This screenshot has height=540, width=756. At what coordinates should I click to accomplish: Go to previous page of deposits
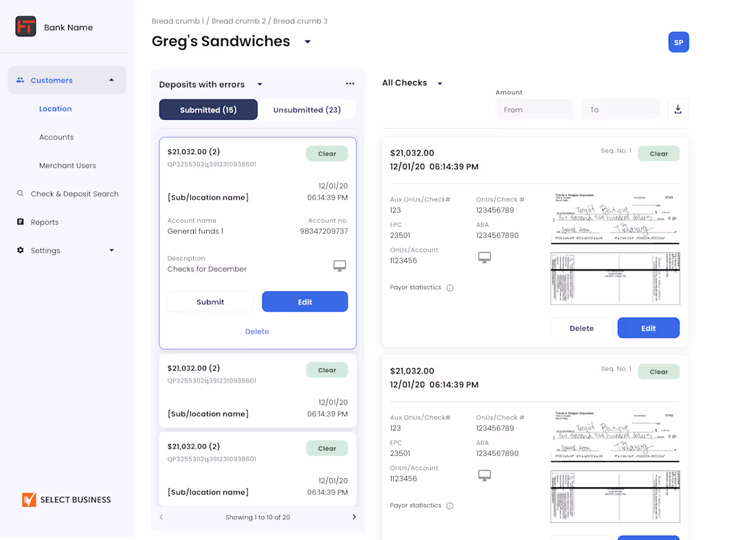pyautogui.click(x=162, y=517)
